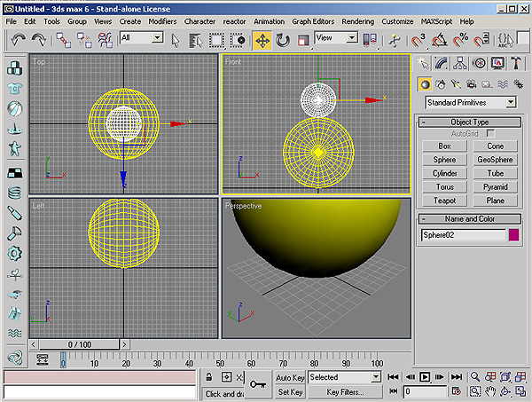Select the Cameras category icon
This screenshot has height=402, width=532.
click(470, 83)
